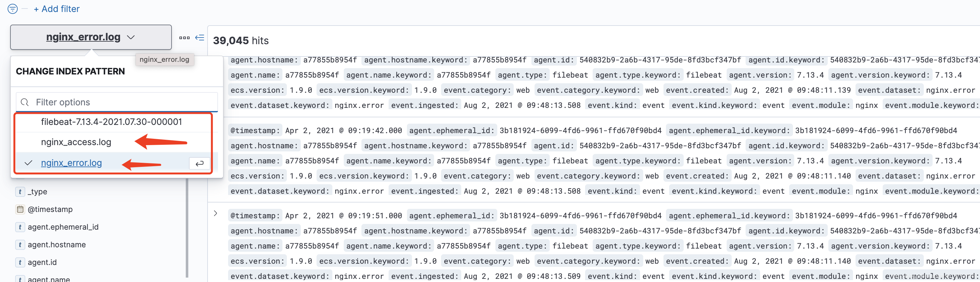Click the CHANGE INDEX PATTERN heading

pyautogui.click(x=70, y=72)
